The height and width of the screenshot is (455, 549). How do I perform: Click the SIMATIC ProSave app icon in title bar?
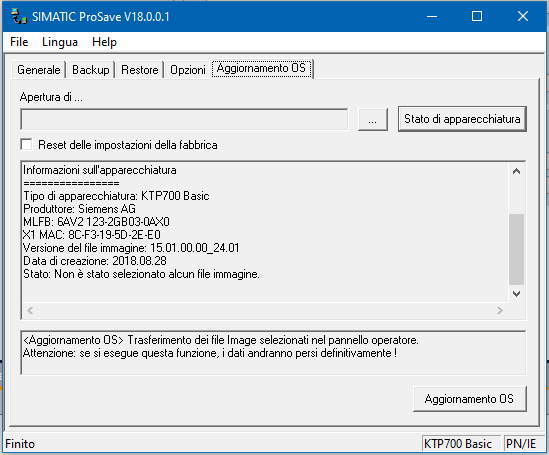pos(19,16)
